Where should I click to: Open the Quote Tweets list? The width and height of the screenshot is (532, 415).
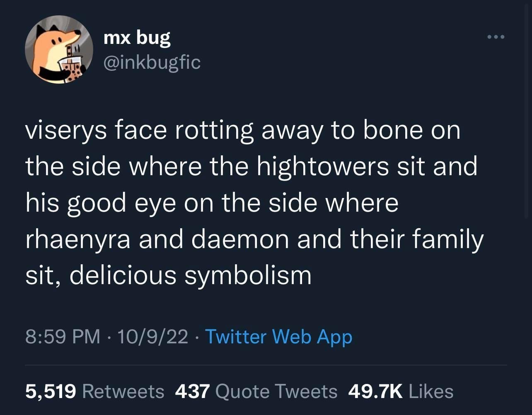tap(276, 391)
